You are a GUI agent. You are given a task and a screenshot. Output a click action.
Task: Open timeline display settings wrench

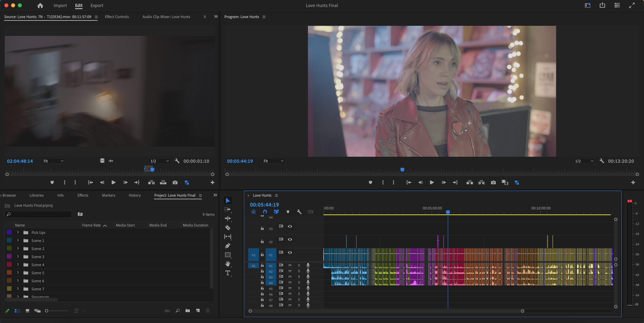(x=299, y=212)
